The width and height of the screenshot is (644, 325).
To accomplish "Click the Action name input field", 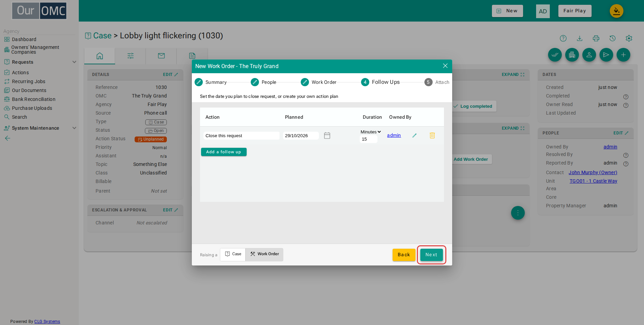I will pyautogui.click(x=241, y=135).
